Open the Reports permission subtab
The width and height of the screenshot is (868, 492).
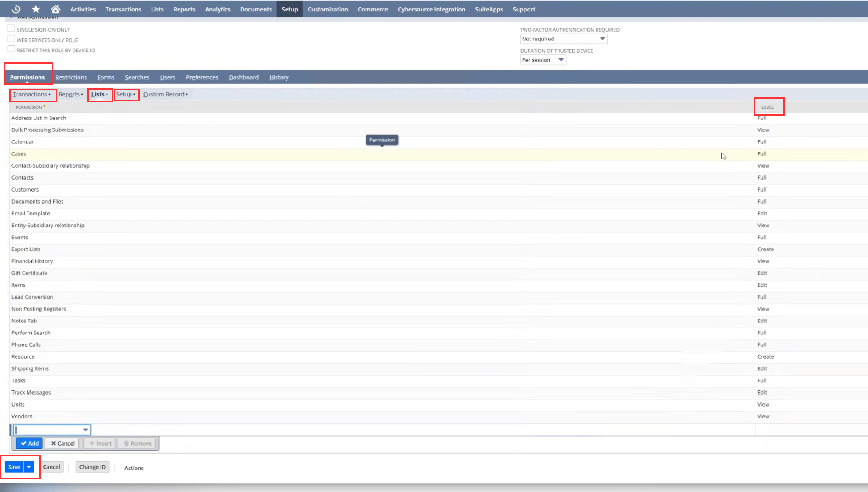click(71, 94)
